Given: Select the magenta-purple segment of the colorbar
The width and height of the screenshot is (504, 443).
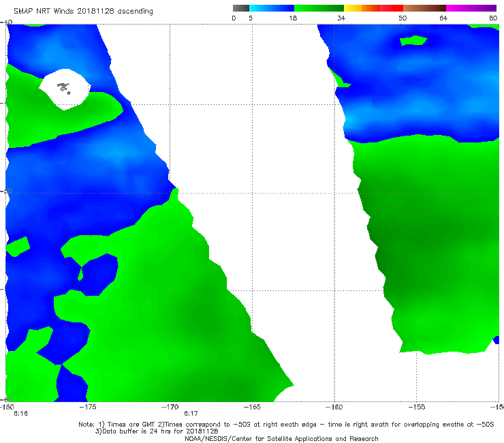Looking at the screenshot, I should [x=471, y=8].
